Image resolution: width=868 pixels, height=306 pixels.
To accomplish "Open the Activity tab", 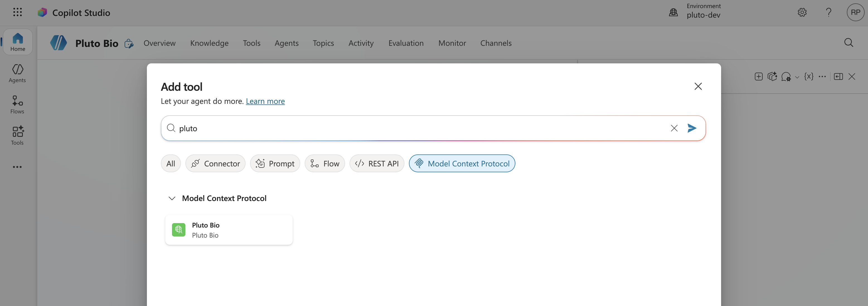I will click(x=361, y=43).
